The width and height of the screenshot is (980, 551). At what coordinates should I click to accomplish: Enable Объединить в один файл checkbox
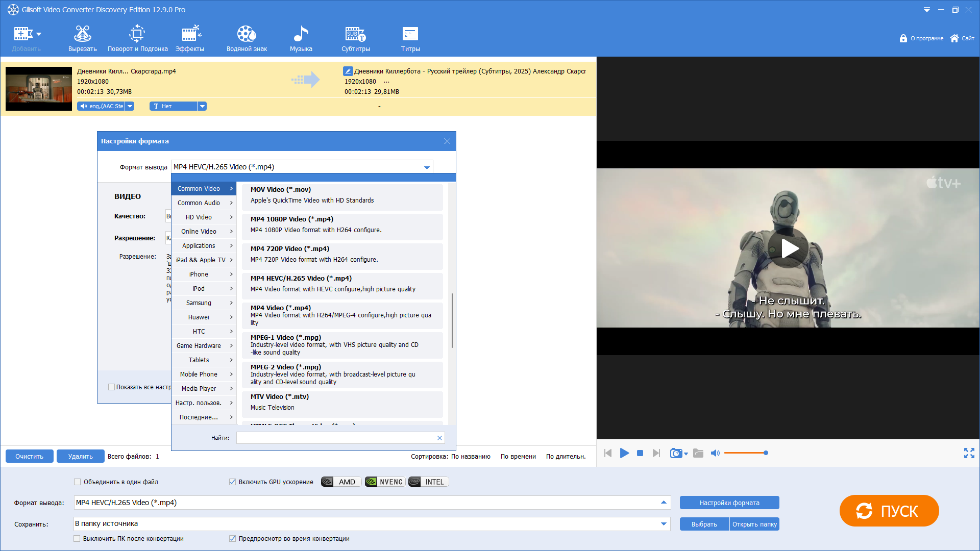tap(78, 482)
